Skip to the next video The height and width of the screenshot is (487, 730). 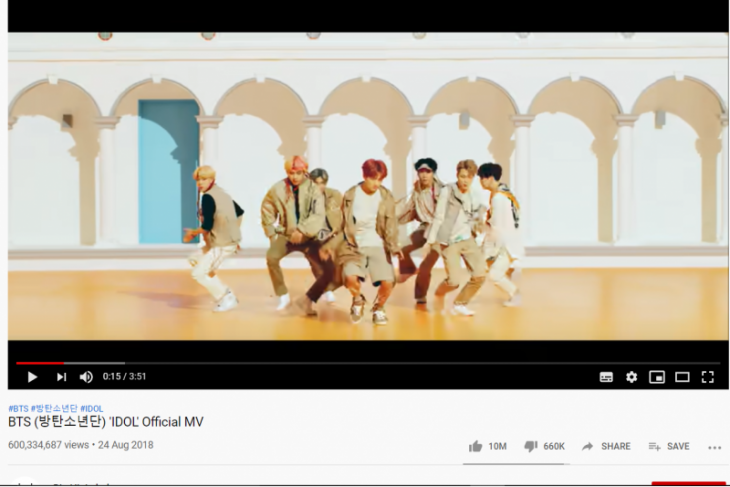coord(61,377)
